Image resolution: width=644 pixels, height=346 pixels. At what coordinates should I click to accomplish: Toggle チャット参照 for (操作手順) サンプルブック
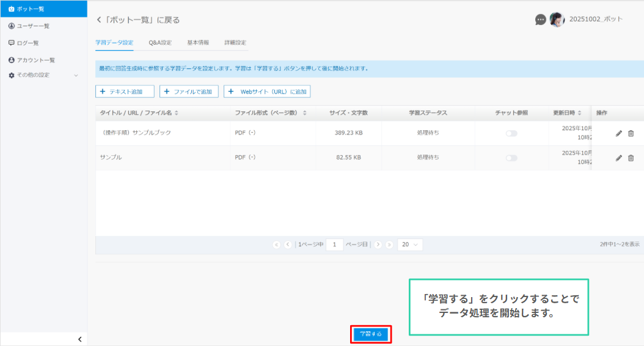[511, 133]
